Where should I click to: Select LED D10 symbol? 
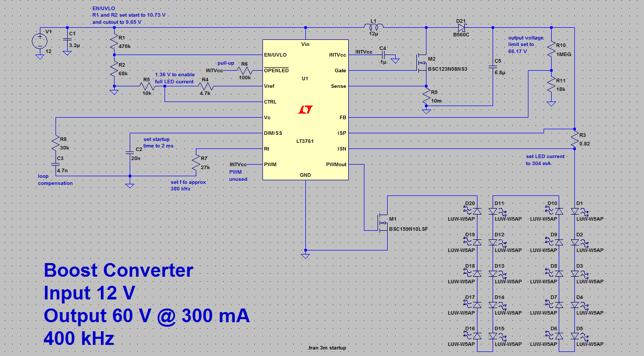tap(559, 211)
